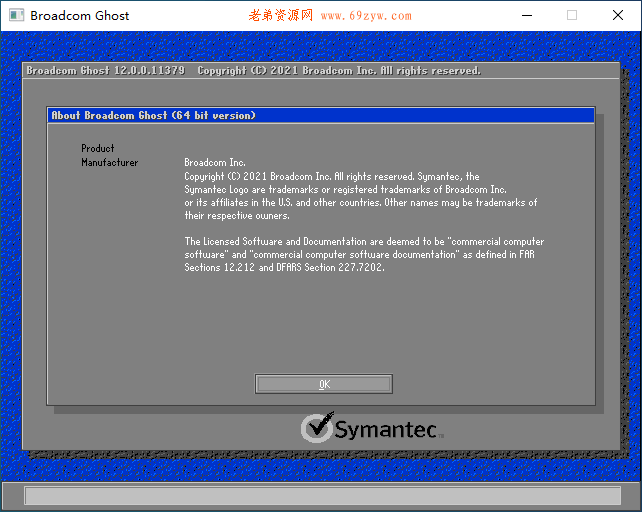
Task: Click the About Broadcom Ghost (64 bit version) title bar
Action: click(321, 116)
